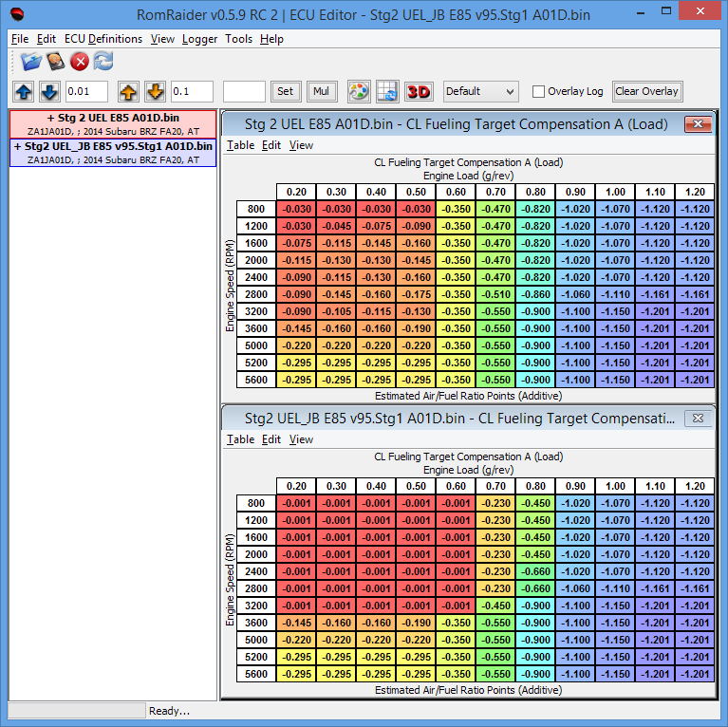Image resolution: width=728 pixels, height=727 pixels.
Task: Click the Save ROM disk icon
Action: point(56,63)
